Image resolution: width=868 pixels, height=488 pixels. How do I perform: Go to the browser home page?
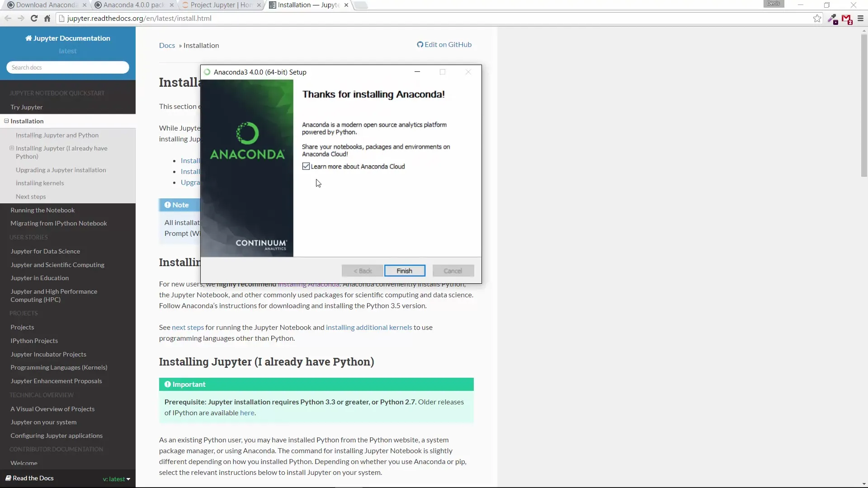point(47,19)
